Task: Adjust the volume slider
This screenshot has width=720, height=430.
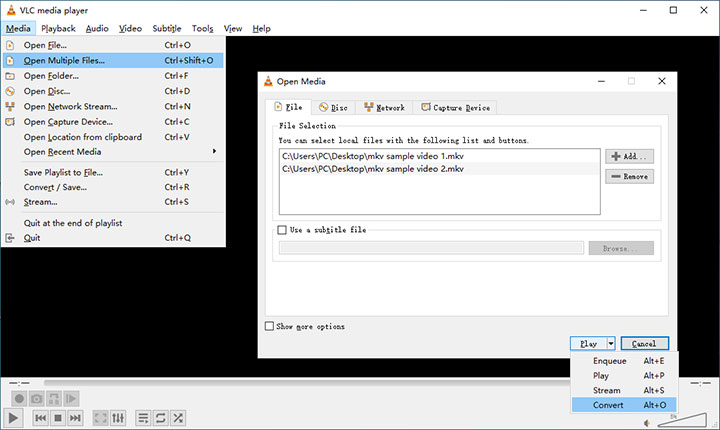Action: tap(682, 420)
